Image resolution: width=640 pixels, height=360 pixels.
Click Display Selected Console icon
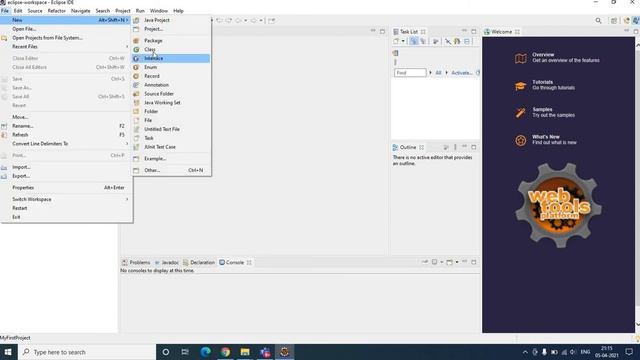[434, 262]
